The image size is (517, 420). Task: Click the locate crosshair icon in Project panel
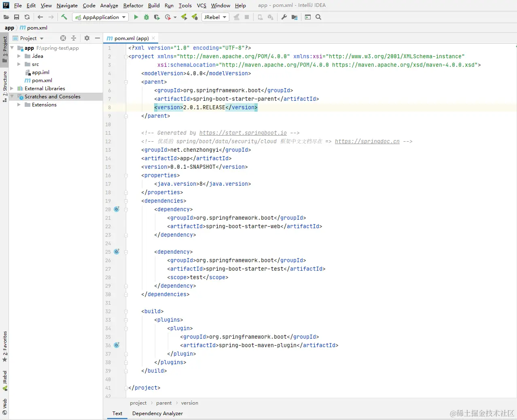pyautogui.click(x=63, y=38)
